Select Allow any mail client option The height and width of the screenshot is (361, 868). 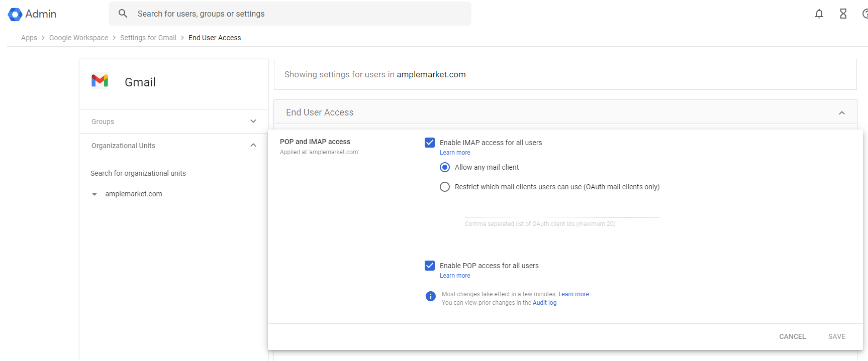point(445,167)
